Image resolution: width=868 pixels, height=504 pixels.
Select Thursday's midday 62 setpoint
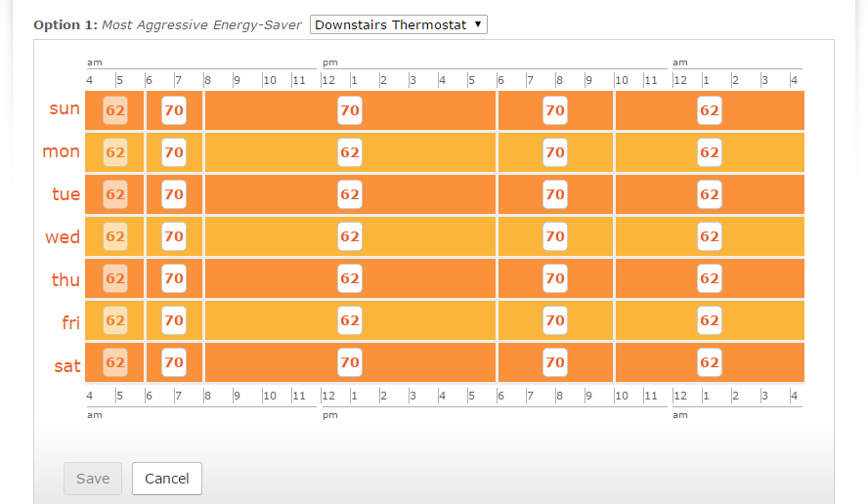(x=350, y=278)
